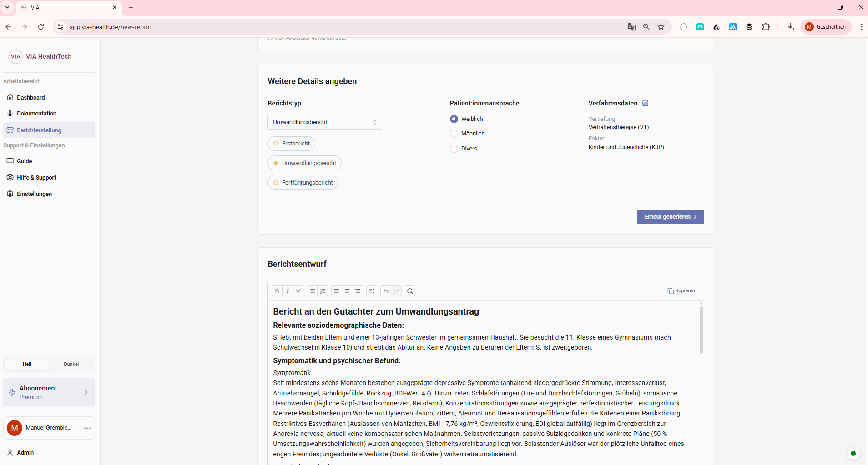The width and height of the screenshot is (868, 465).
Task: Choose Divers as patient address
Action: (454, 149)
